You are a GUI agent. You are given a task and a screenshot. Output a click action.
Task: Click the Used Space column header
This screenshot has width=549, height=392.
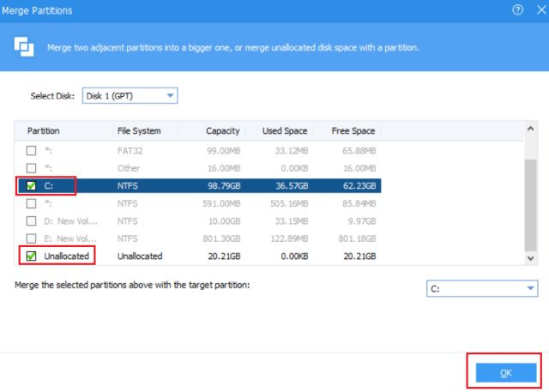pos(284,131)
